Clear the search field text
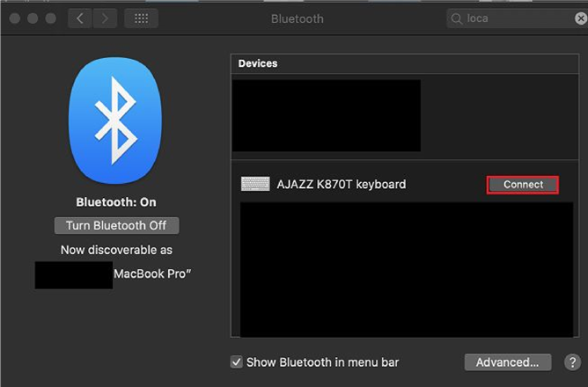Image resolution: width=588 pixels, height=387 pixels. 581,18
